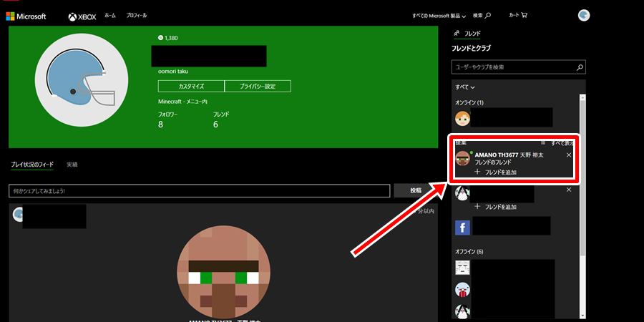This screenshot has width=644, height=322.
Task: Open the ホーム menu item
Action: tap(110, 15)
